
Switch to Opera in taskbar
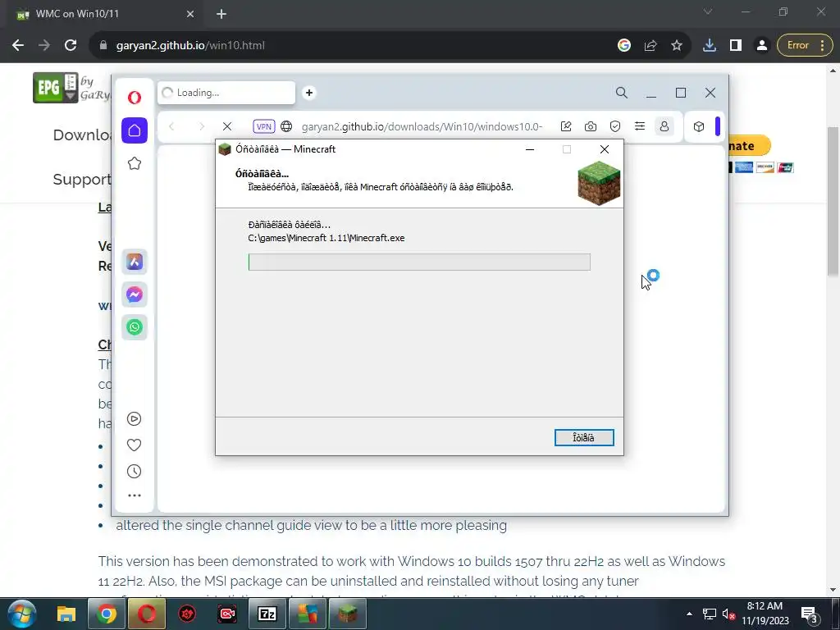coord(147,614)
